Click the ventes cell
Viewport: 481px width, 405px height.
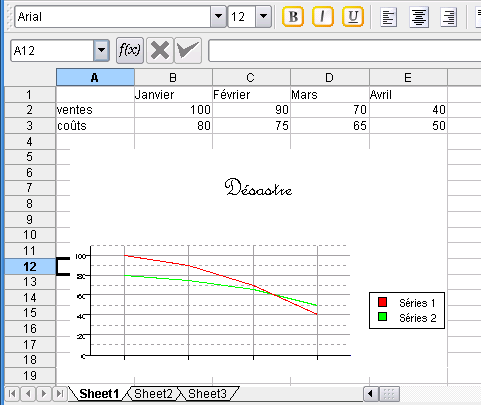(x=95, y=110)
